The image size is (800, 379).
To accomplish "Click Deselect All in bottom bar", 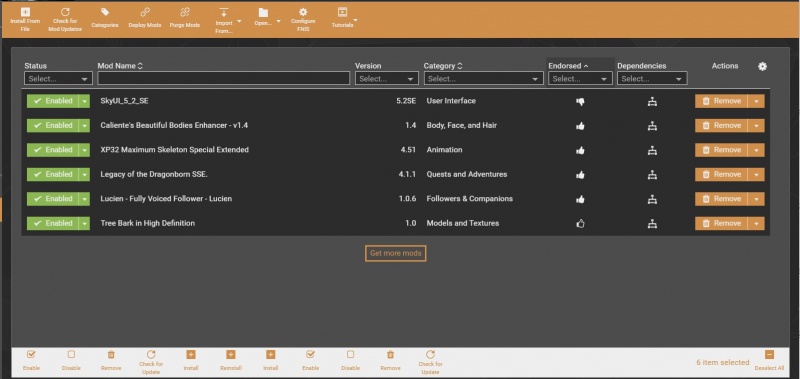I will [769, 360].
